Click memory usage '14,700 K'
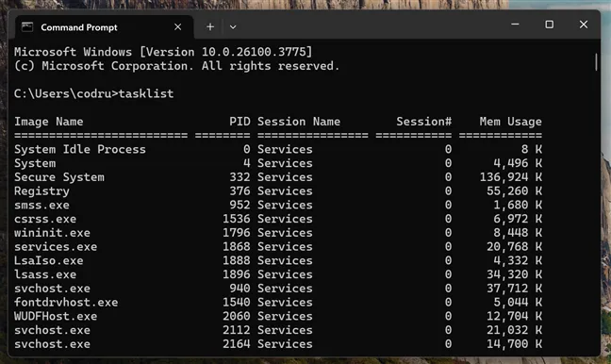611x364 pixels. (x=515, y=344)
